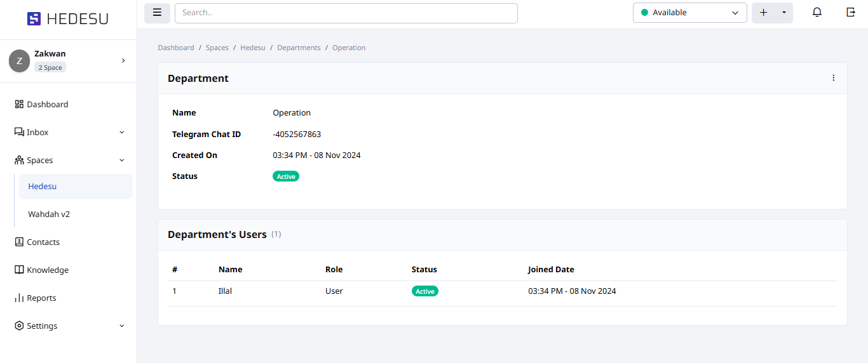Click the Z user avatar
Viewport: 868px width, 363px height.
[19, 61]
